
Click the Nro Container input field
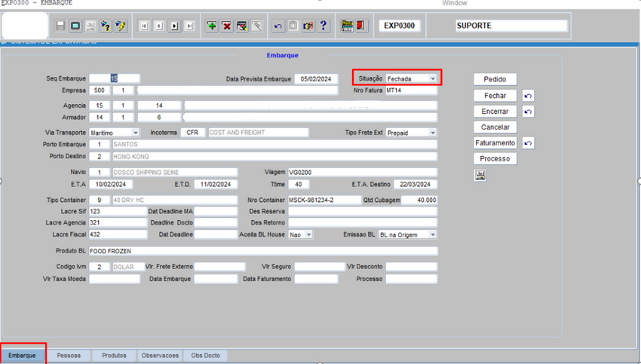pyautogui.click(x=324, y=200)
